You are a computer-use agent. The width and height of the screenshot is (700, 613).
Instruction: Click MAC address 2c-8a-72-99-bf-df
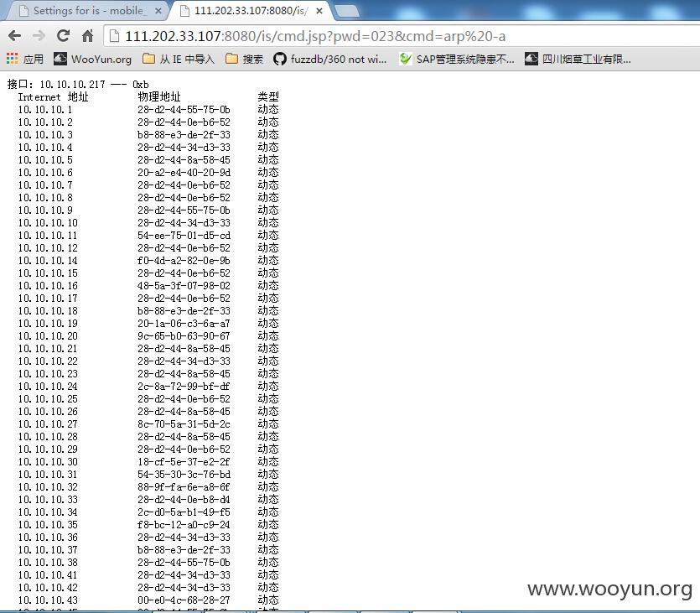click(x=184, y=387)
